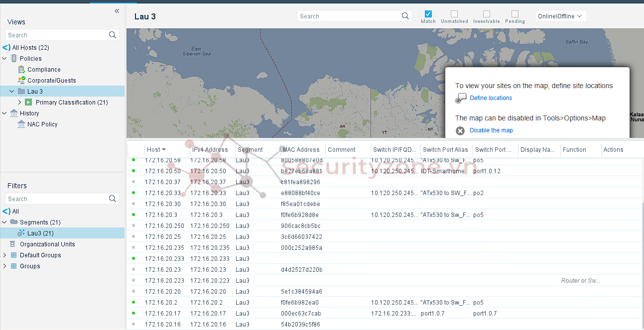Expand the Groups filter node
The width and height of the screenshot is (644, 330).
(x=4, y=266)
